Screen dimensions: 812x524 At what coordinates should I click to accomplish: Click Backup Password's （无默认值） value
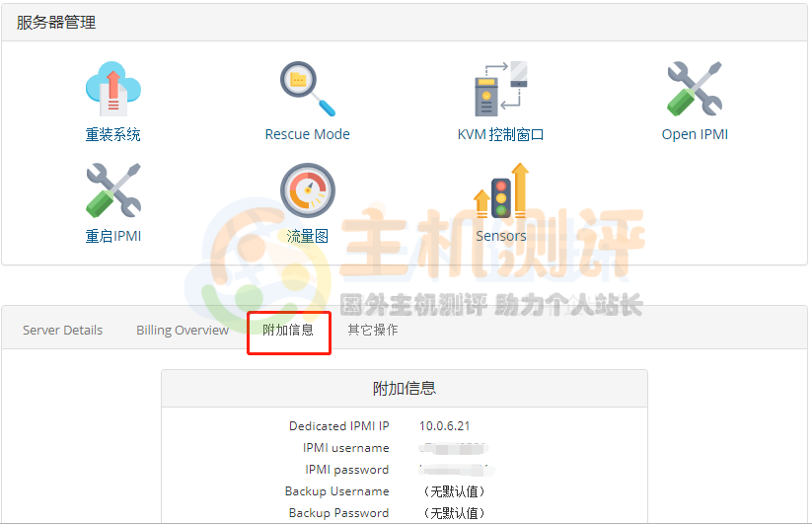[x=454, y=513]
